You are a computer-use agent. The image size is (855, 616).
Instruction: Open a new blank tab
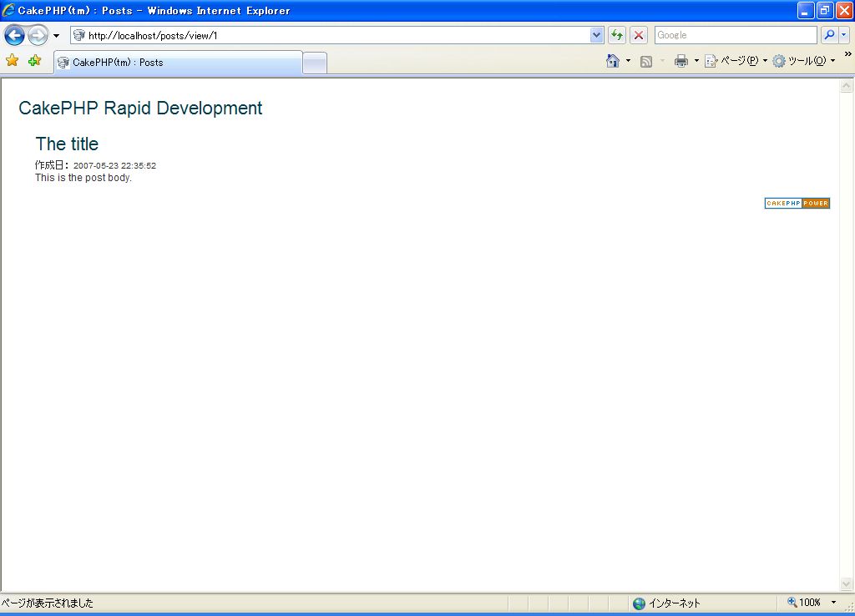(315, 63)
